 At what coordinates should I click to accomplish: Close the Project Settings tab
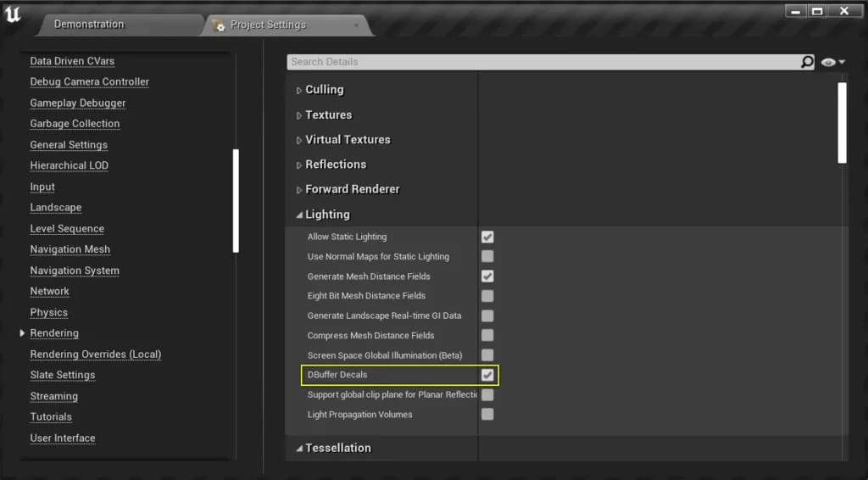pyautogui.click(x=356, y=25)
